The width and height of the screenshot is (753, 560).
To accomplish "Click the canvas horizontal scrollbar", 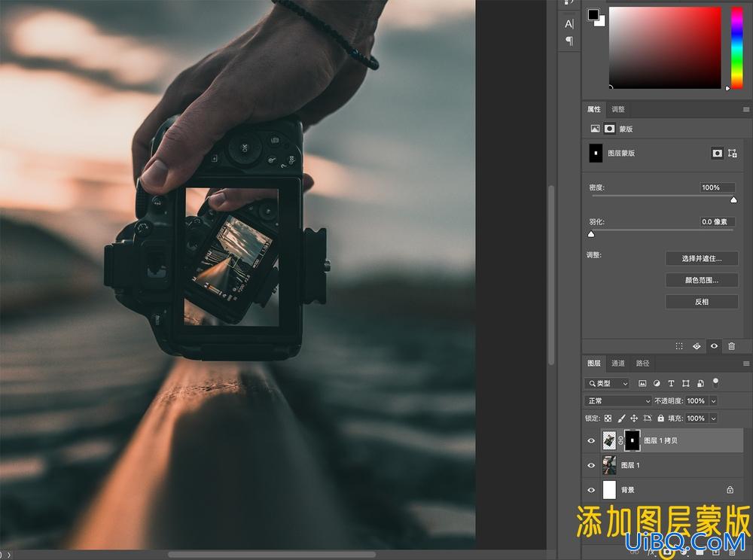I will [271, 555].
